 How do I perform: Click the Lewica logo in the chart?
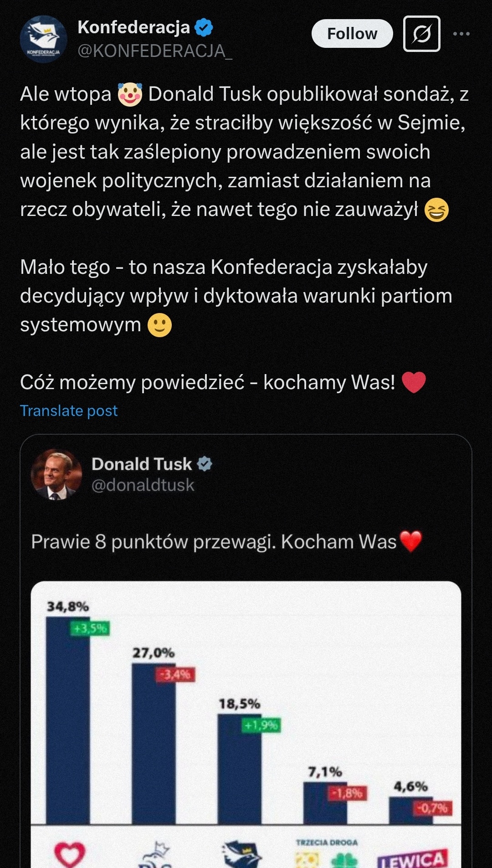[412, 858]
